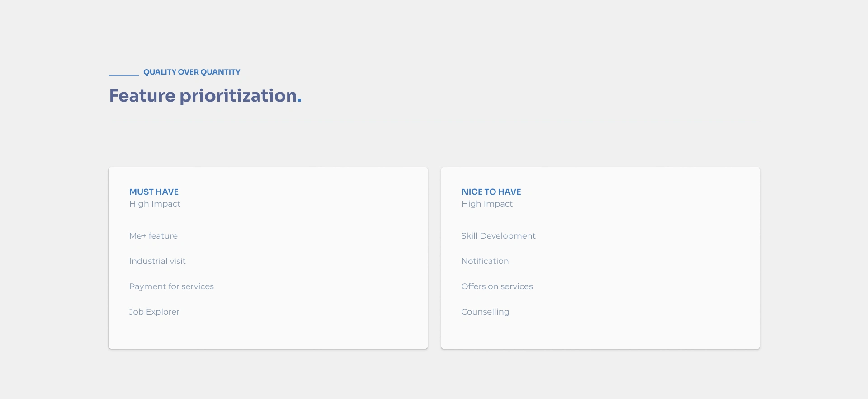Screen dimensions: 868x399
Task: Click the horizontal divider below the heading
Action: tap(434, 122)
